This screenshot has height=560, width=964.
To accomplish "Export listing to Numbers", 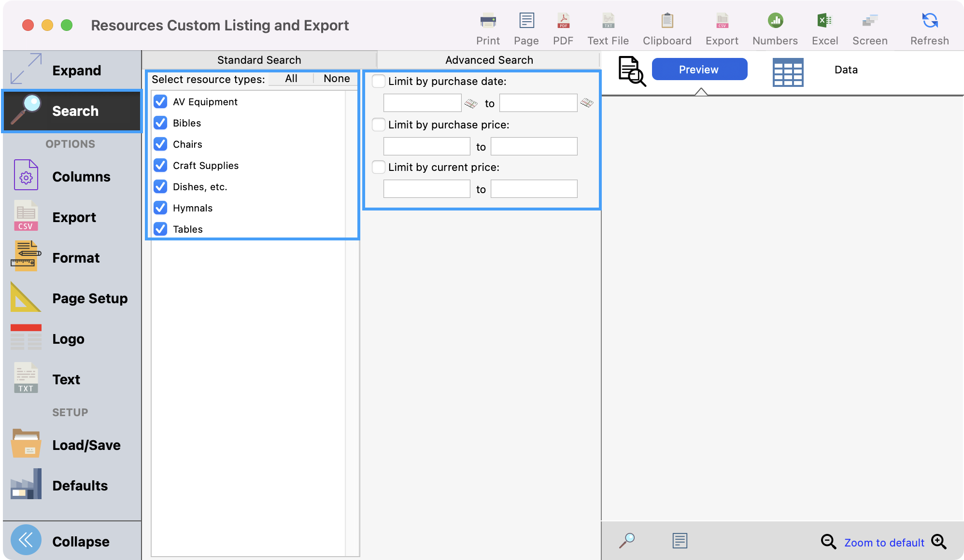I will 775,21.
